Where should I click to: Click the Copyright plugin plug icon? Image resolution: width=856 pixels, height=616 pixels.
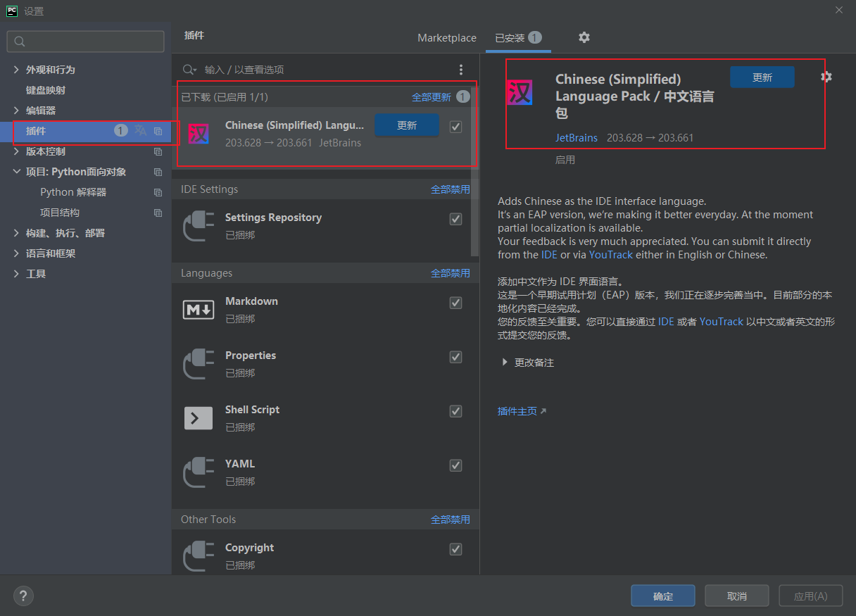point(199,556)
